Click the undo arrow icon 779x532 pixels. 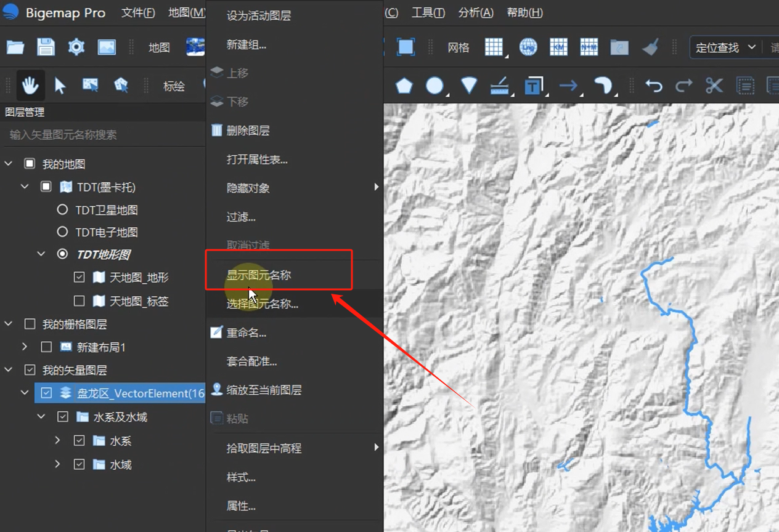click(x=654, y=86)
